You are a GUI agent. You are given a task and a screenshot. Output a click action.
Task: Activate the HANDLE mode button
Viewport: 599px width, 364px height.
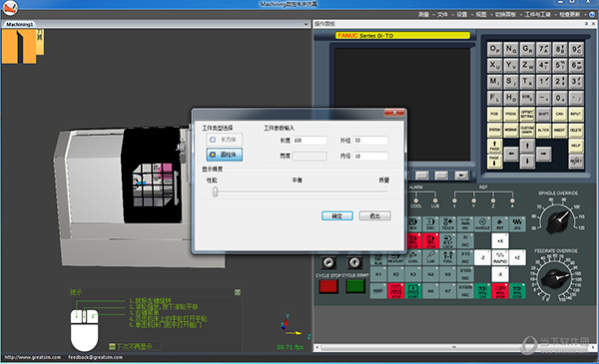[x=482, y=224]
